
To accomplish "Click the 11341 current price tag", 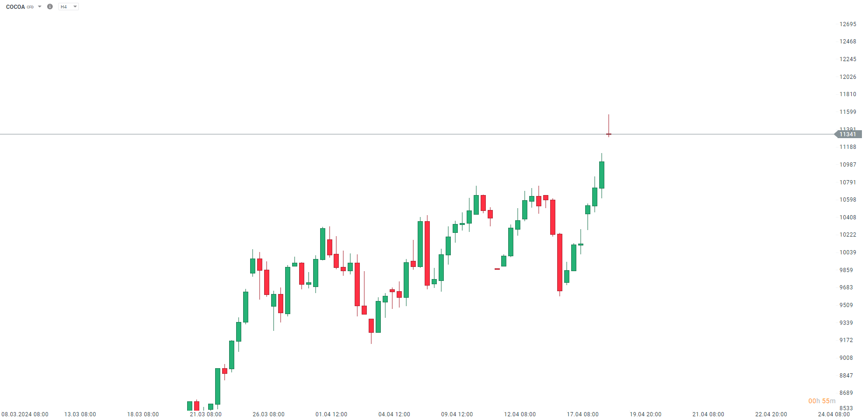I will 847,134.
